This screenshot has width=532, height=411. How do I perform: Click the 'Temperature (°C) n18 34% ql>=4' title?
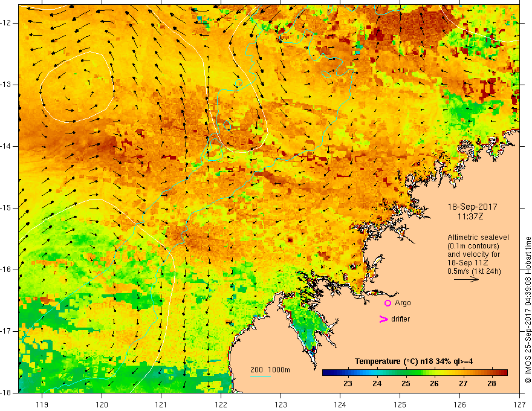(414, 361)
